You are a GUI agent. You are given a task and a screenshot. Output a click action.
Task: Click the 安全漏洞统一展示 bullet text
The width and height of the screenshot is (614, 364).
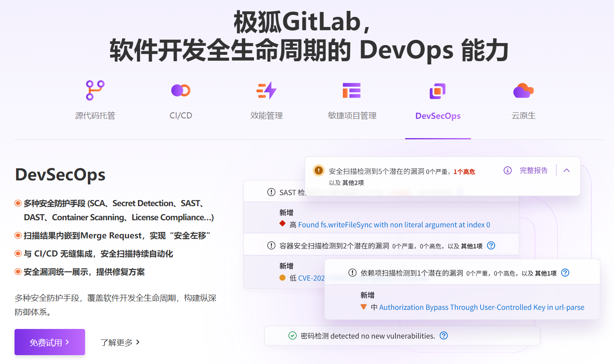[x=84, y=272]
